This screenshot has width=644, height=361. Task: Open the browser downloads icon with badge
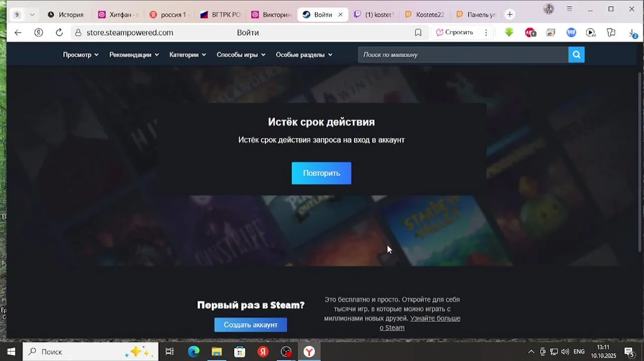(632, 33)
